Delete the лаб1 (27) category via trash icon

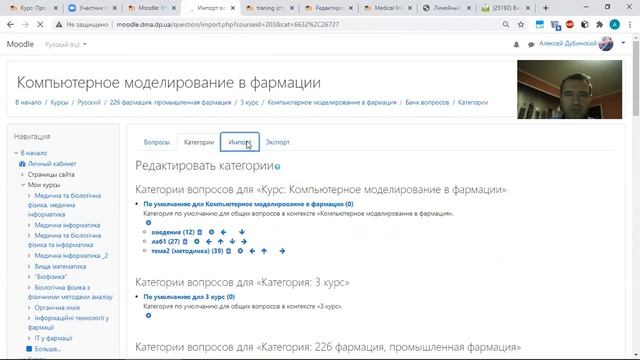pos(185,242)
